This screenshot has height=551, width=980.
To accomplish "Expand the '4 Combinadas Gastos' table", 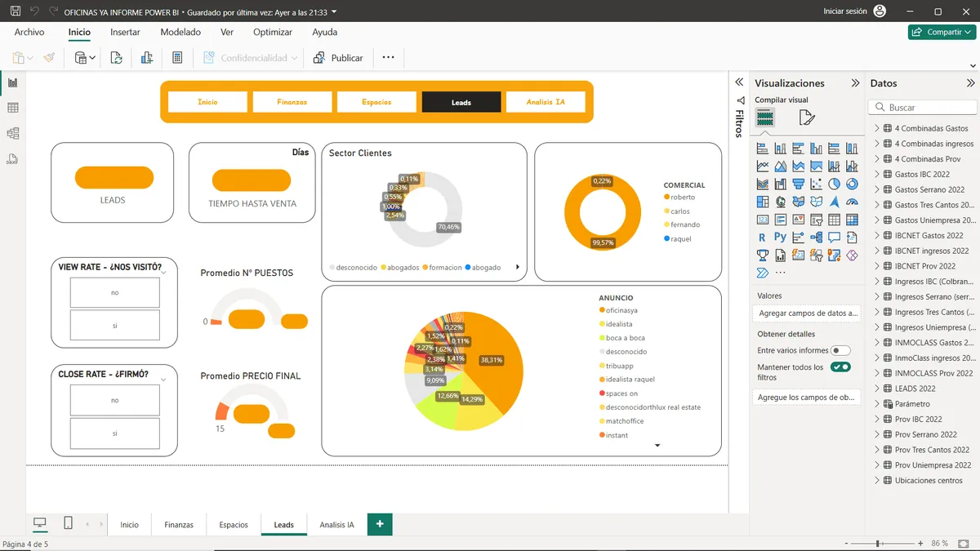I will tap(877, 128).
